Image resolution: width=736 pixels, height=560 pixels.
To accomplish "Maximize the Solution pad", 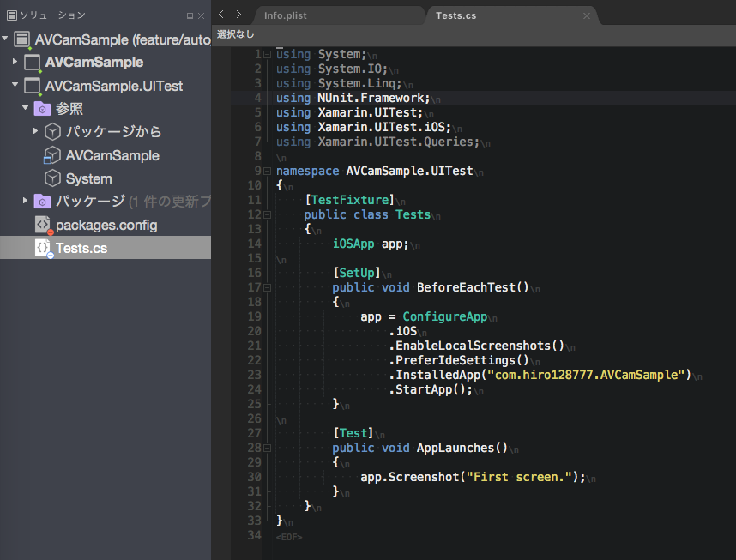I will pyautogui.click(x=190, y=16).
